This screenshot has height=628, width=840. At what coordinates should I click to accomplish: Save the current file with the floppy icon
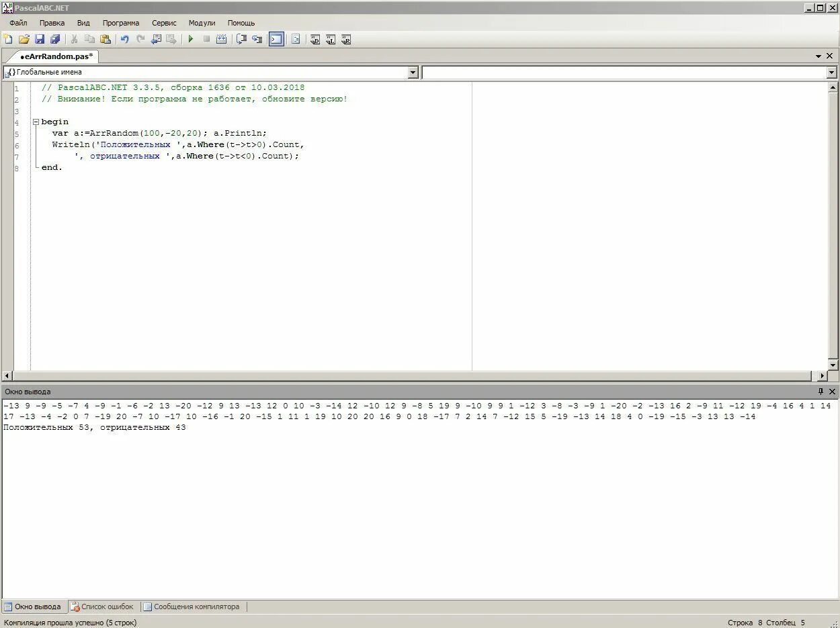39,40
